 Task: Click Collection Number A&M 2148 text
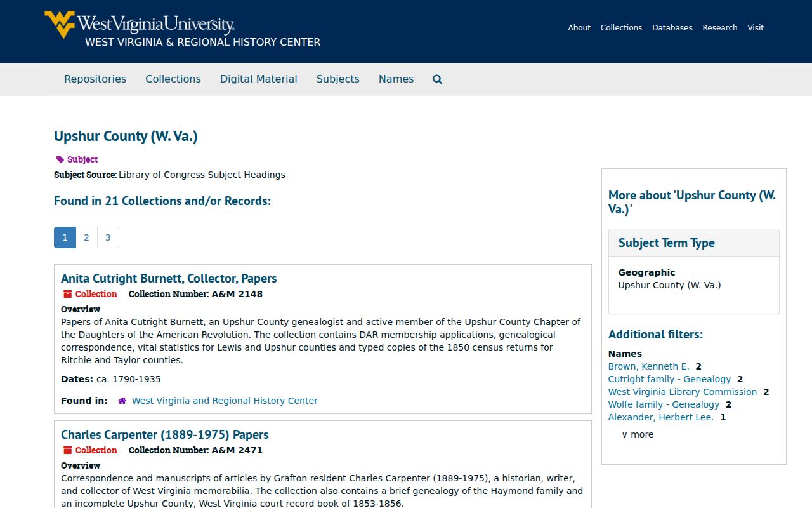pyautogui.click(x=195, y=294)
